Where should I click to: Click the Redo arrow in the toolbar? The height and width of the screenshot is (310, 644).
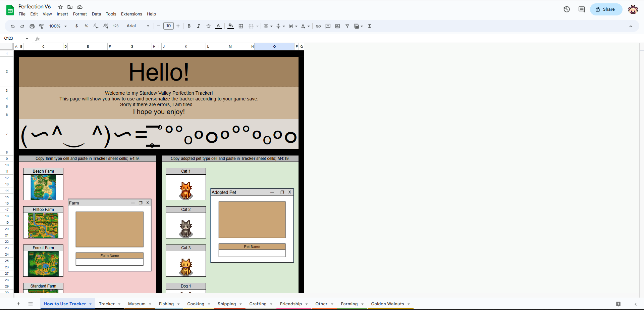click(22, 26)
